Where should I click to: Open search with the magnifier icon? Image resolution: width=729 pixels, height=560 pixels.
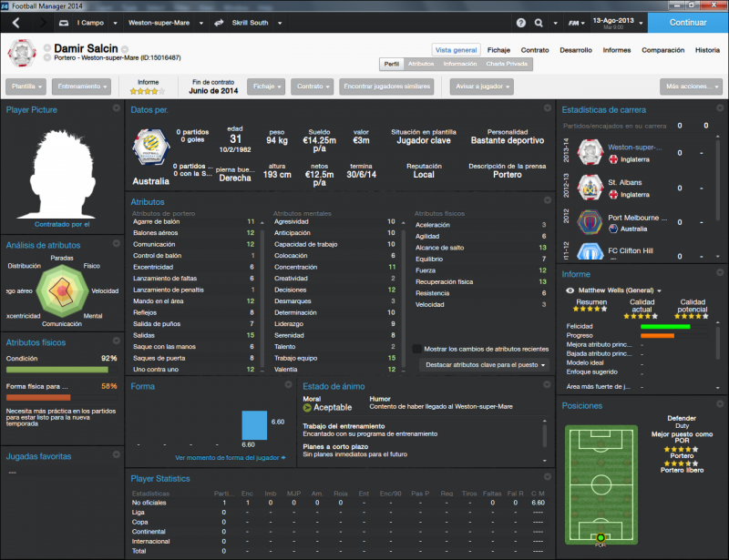pyautogui.click(x=539, y=23)
